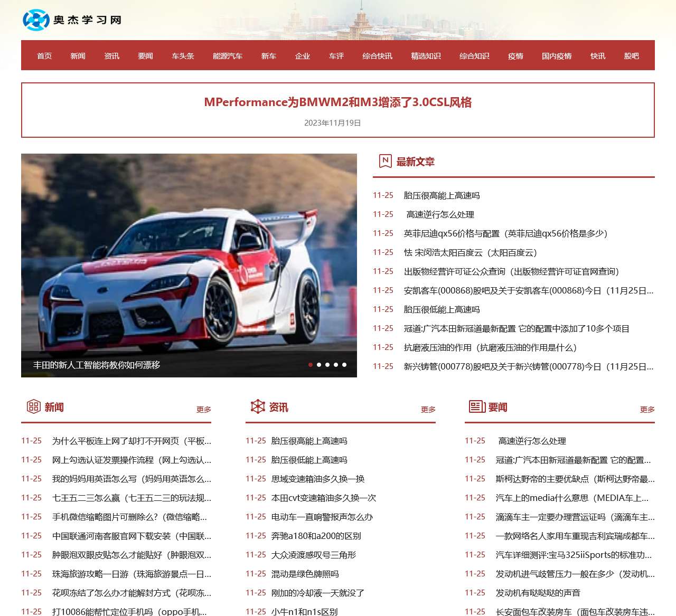Image resolution: width=676 pixels, height=616 pixels.
Task: Open 发动机有哒哒哒的声音 article
Action: point(538,593)
